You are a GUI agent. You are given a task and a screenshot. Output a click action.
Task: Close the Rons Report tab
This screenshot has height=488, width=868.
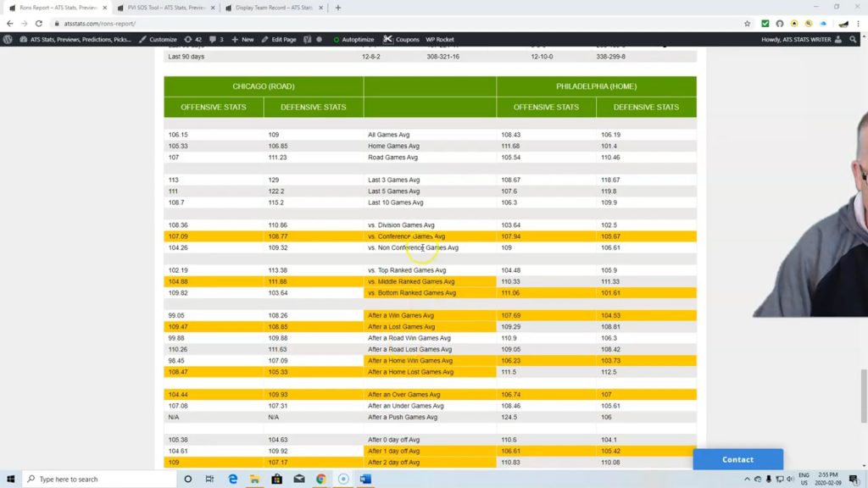(105, 8)
